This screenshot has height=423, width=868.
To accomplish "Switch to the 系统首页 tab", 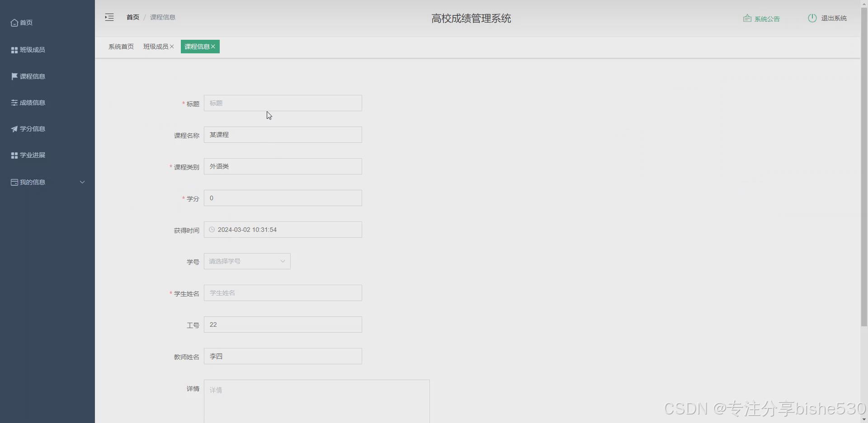I will coord(121,47).
